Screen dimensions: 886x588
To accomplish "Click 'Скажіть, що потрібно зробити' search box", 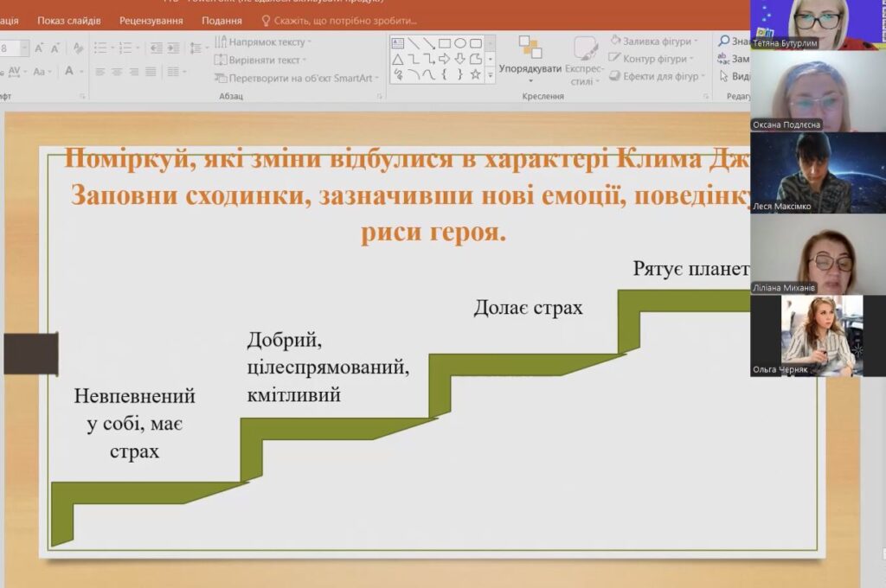I will (x=339, y=21).
